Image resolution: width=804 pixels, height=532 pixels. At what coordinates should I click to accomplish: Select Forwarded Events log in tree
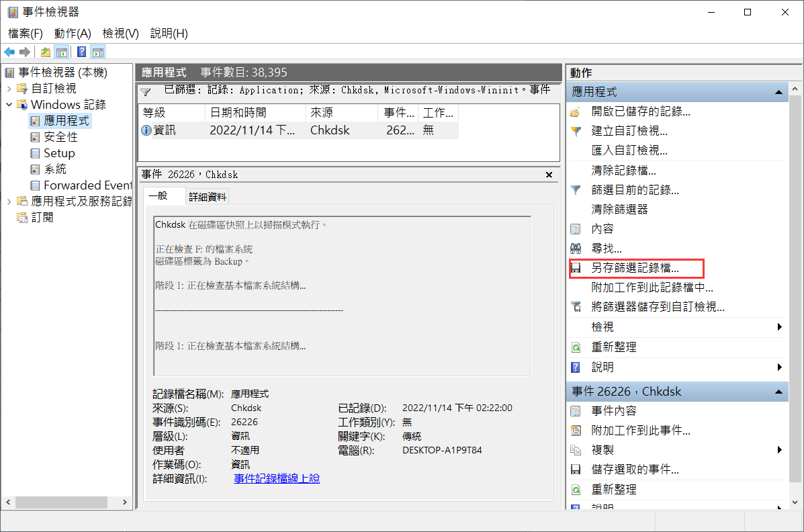coord(88,185)
